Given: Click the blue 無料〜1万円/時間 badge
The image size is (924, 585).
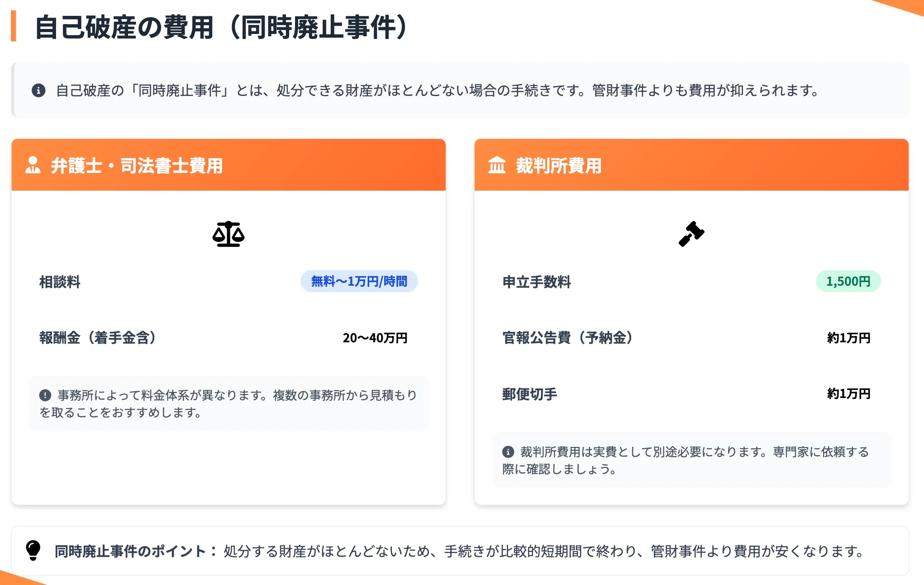Looking at the screenshot, I should click(359, 281).
